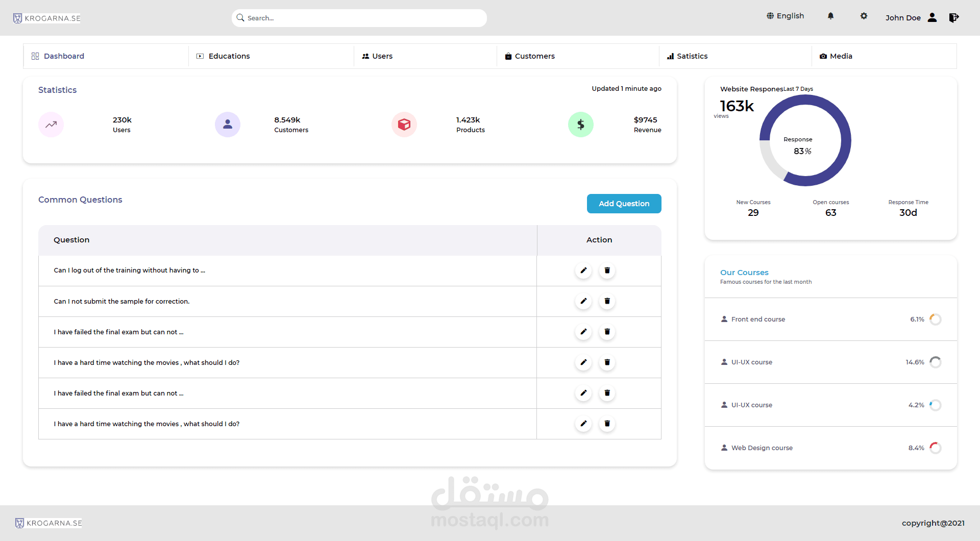Click the person icon beside Front end course
980x541 pixels.
(724, 319)
